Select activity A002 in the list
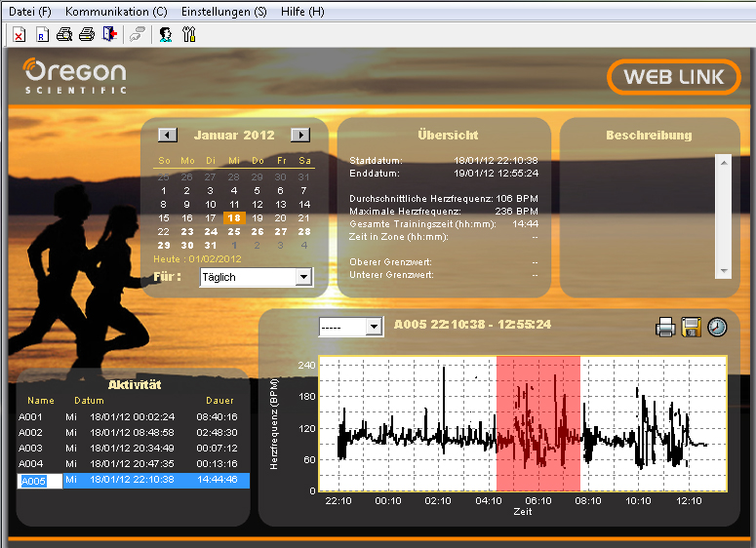Viewport: 756px width, 548px height. pyautogui.click(x=133, y=433)
